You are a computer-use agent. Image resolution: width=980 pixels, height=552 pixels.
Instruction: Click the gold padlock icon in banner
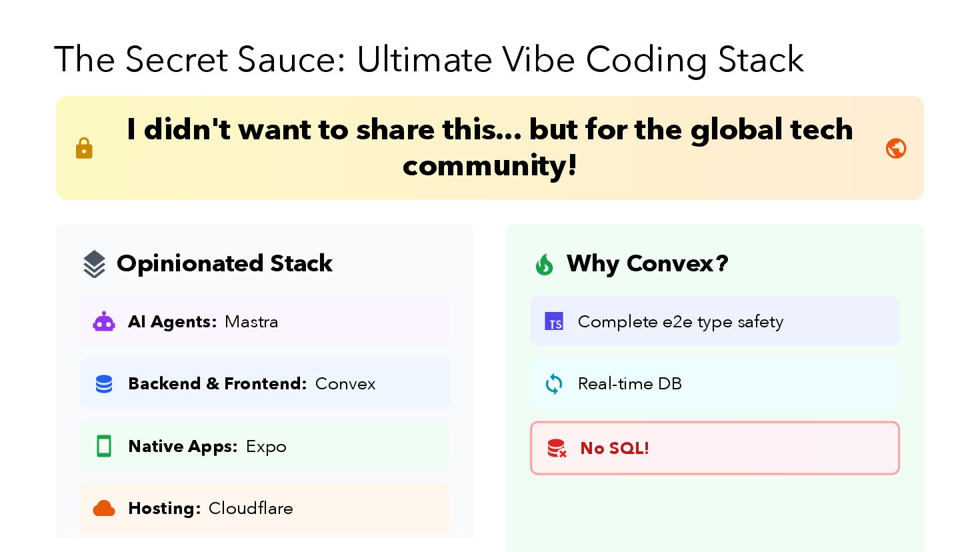pos(84,148)
